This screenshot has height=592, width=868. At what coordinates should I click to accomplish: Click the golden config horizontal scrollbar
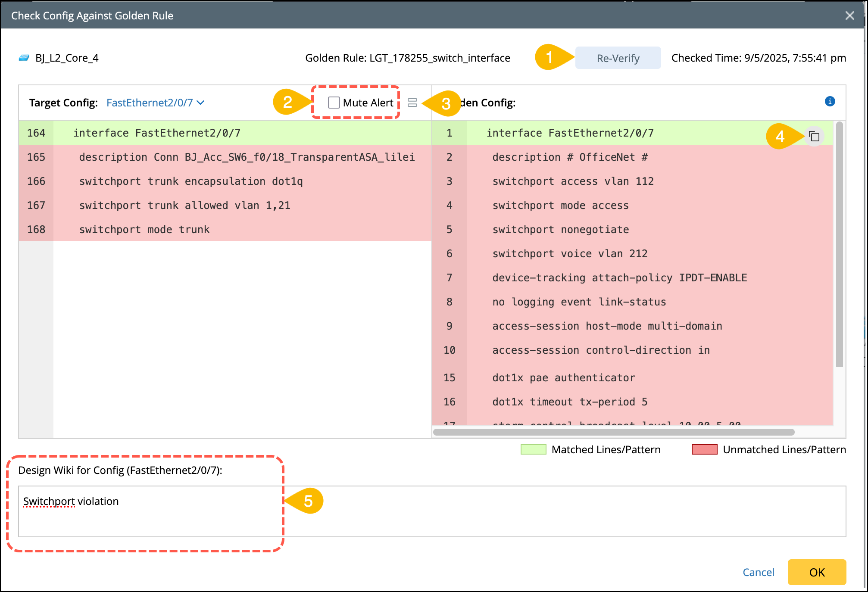614,432
